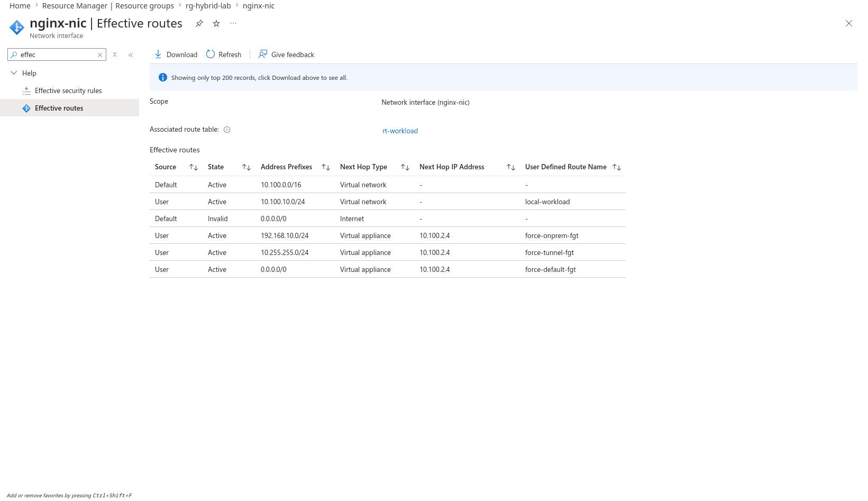Click the Refresh circular arrow icon

point(211,54)
